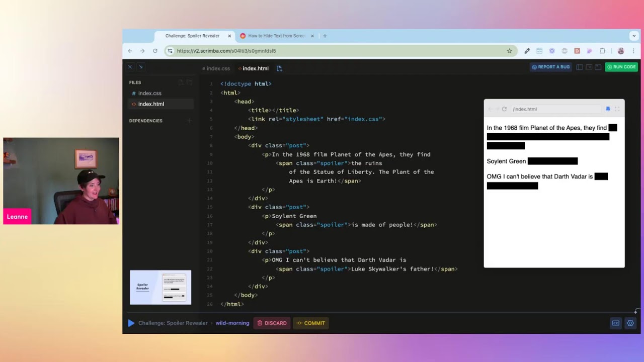
Task: Open the Chrome profile avatar
Action: pos(620,51)
